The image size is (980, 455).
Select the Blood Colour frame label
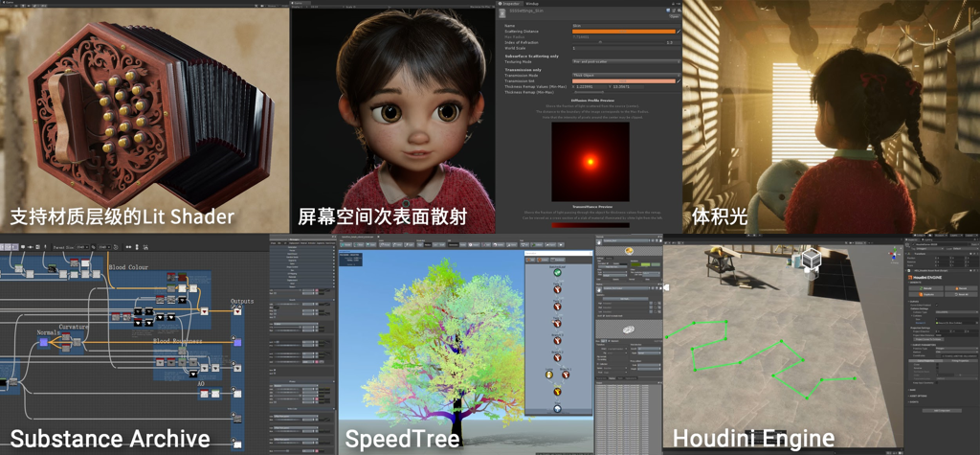[129, 267]
